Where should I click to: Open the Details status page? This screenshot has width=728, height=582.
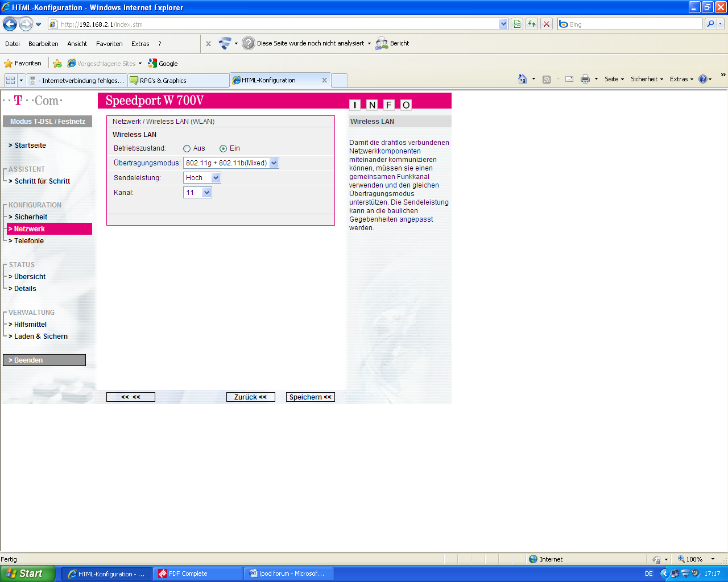[25, 289]
